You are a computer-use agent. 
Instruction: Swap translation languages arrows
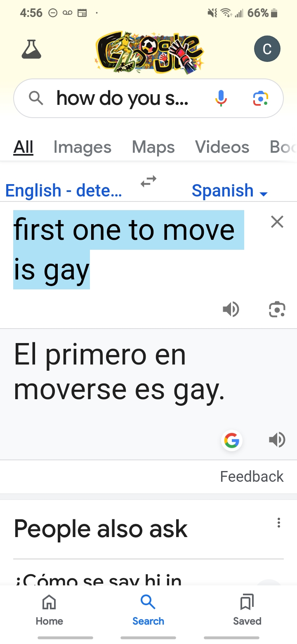click(148, 181)
